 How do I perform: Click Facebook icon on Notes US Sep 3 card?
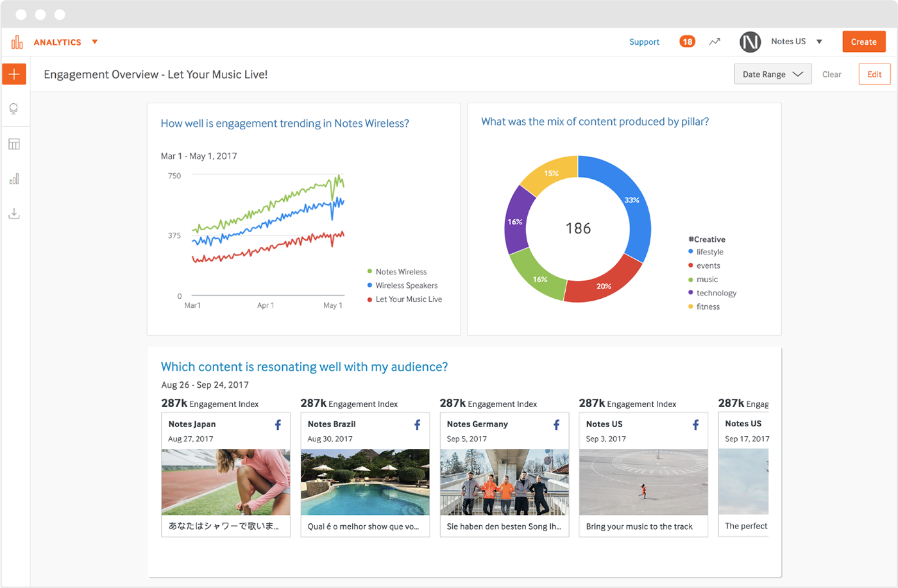[695, 424]
